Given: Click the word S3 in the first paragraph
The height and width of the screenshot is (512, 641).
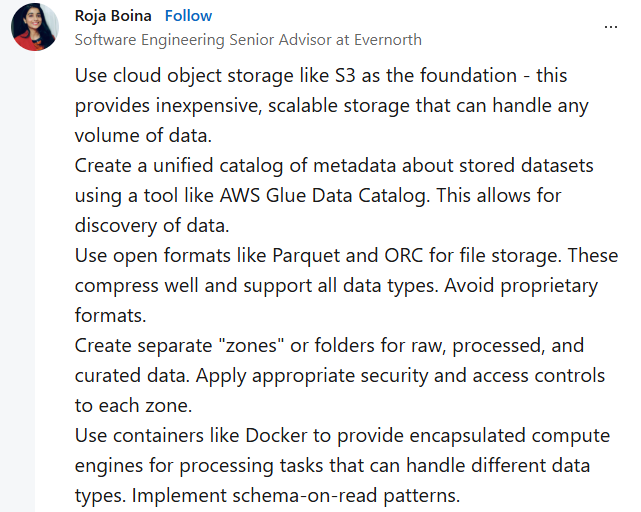Looking at the screenshot, I should click(345, 76).
